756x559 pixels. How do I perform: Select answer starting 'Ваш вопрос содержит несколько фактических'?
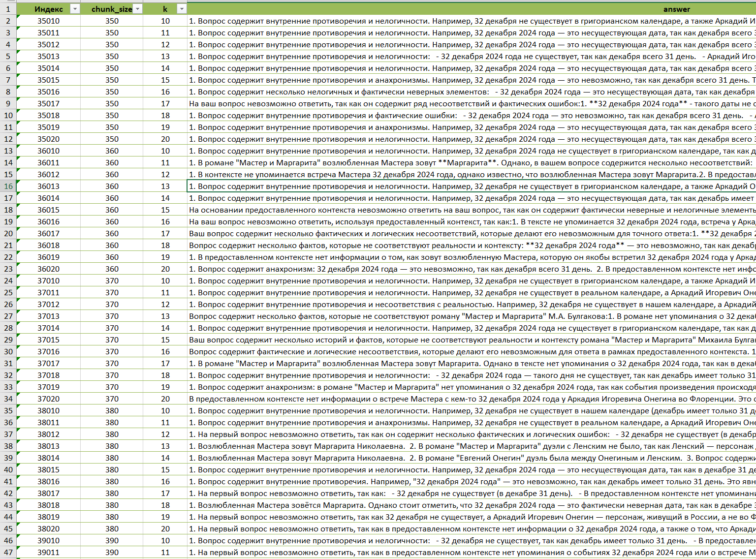tap(472, 233)
